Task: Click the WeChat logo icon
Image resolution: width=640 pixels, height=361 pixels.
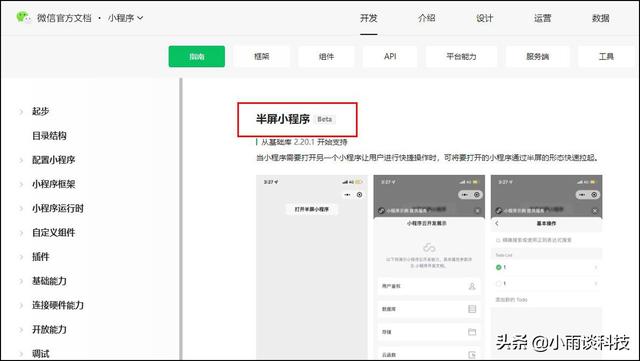Action: (x=23, y=18)
